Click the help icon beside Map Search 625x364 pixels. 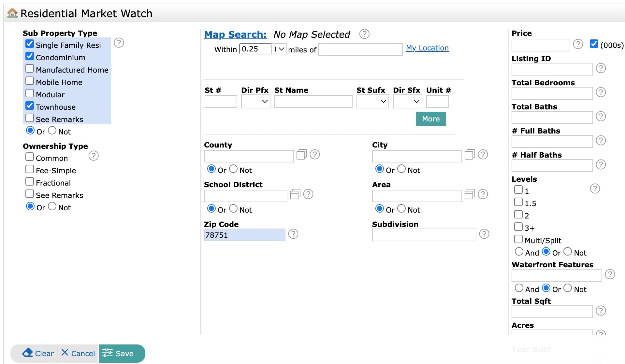364,34
